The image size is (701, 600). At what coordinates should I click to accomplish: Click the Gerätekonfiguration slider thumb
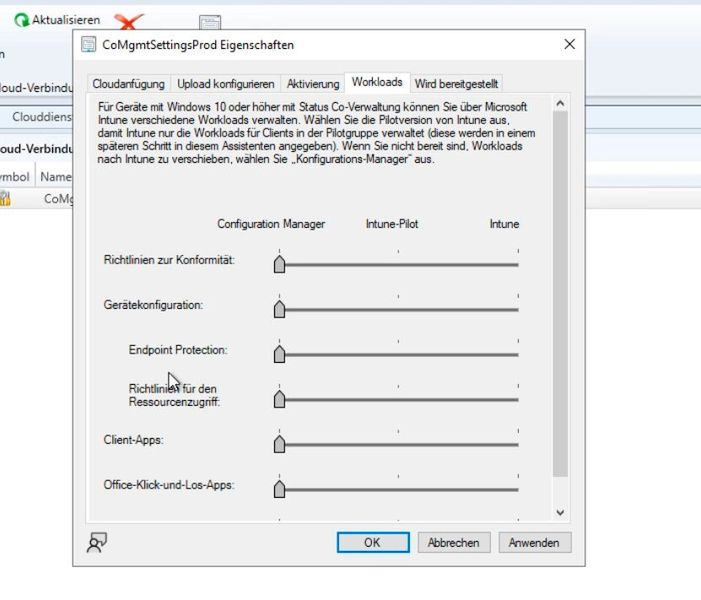[x=279, y=309]
